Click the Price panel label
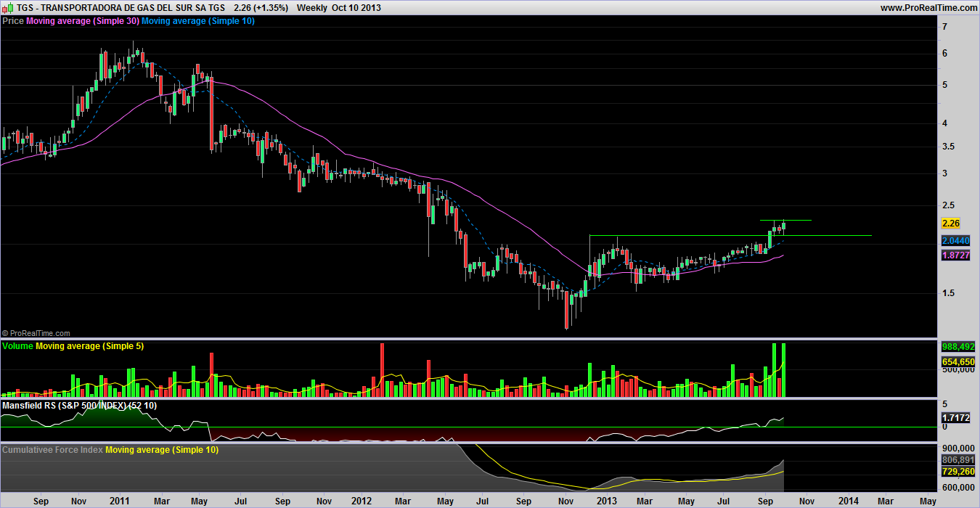Screen dimensions: 980x508 coord(13,21)
